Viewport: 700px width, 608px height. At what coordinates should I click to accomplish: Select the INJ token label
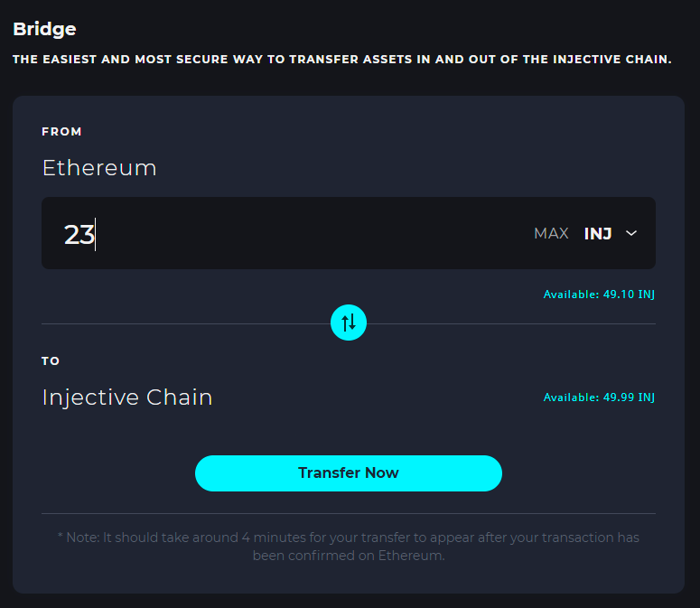pos(598,233)
